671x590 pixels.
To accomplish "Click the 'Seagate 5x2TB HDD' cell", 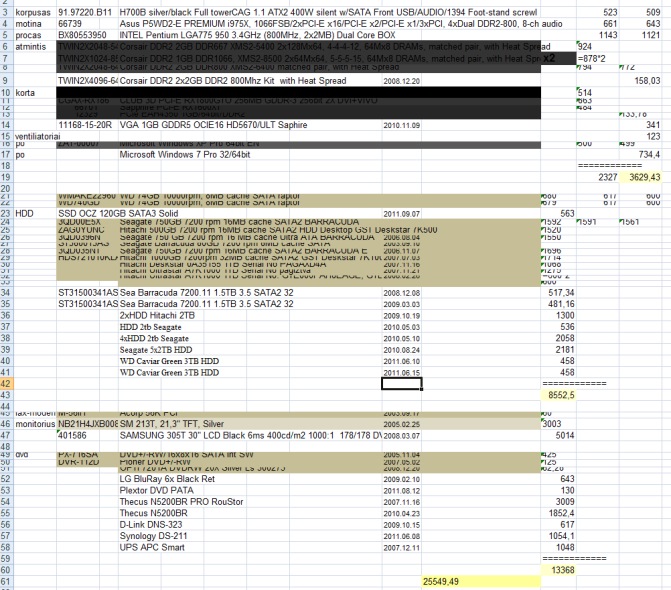I will tap(156, 350).
